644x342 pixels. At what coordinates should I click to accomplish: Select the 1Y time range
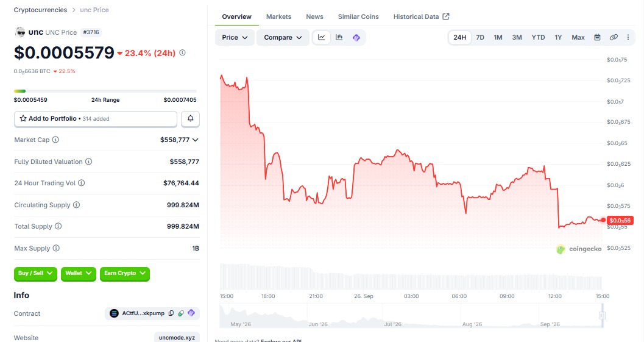(x=558, y=37)
